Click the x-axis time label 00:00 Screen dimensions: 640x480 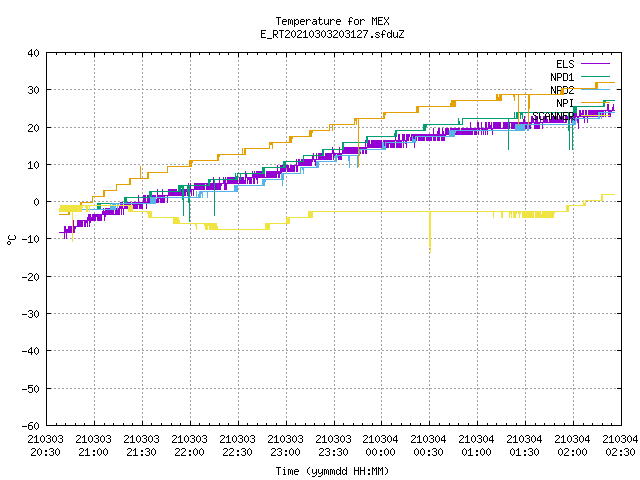tap(380, 452)
